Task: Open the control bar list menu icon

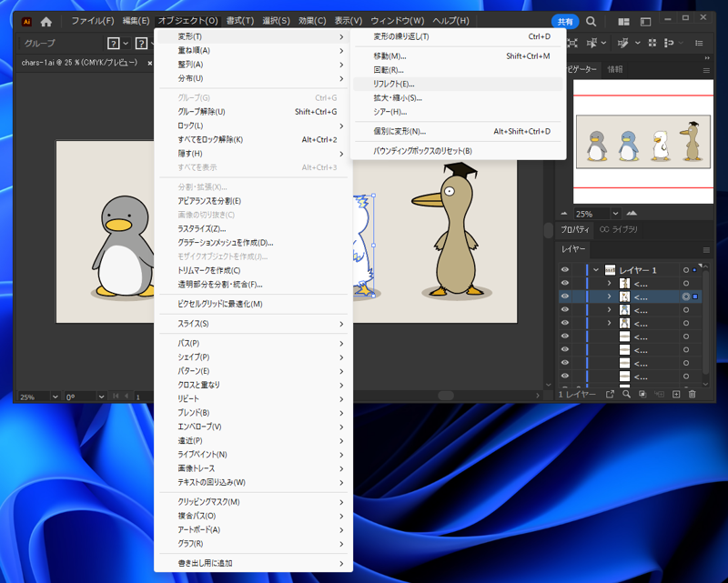Action: (x=699, y=43)
